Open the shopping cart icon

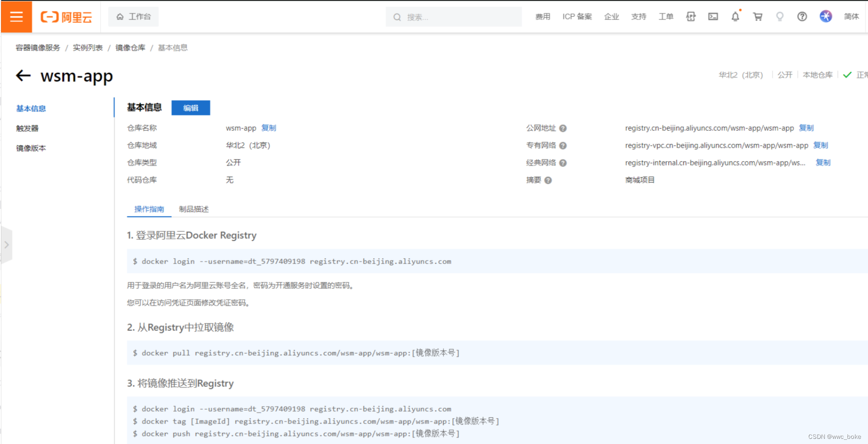[758, 17]
